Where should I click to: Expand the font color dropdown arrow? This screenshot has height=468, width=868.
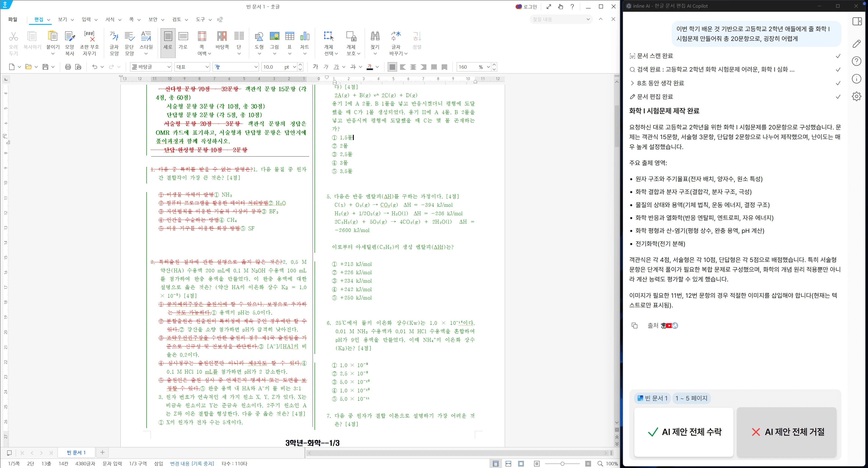click(377, 67)
